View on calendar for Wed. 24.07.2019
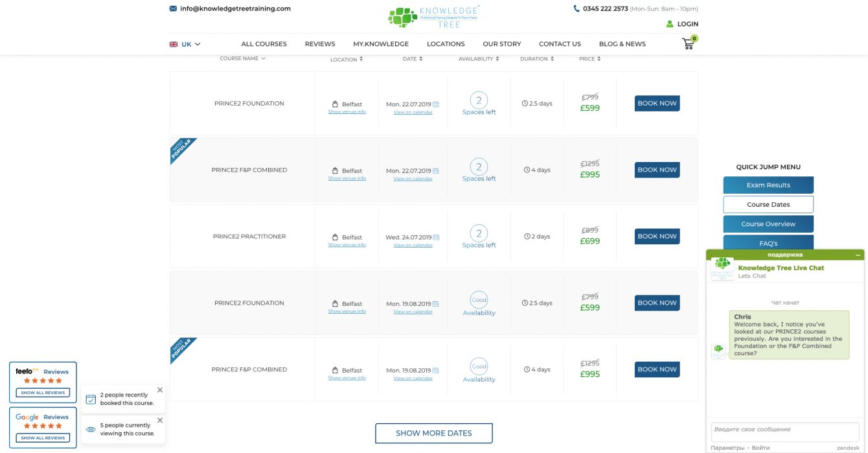The image size is (868, 453). pyautogui.click(x=413, y=245)
